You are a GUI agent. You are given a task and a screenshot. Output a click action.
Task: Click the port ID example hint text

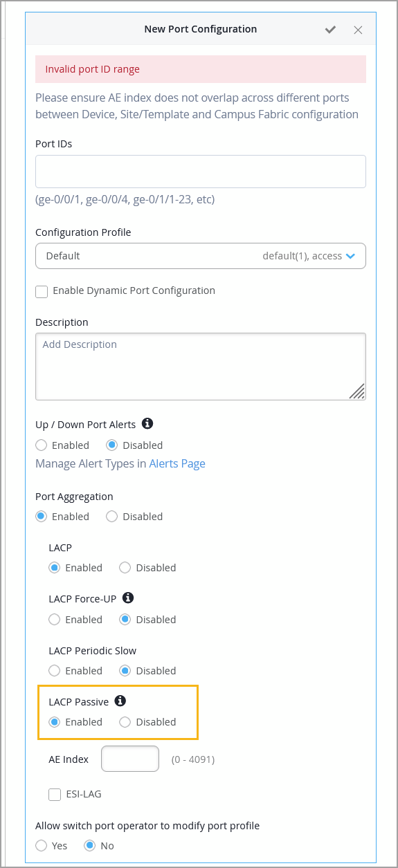click(x=125, y=199)
